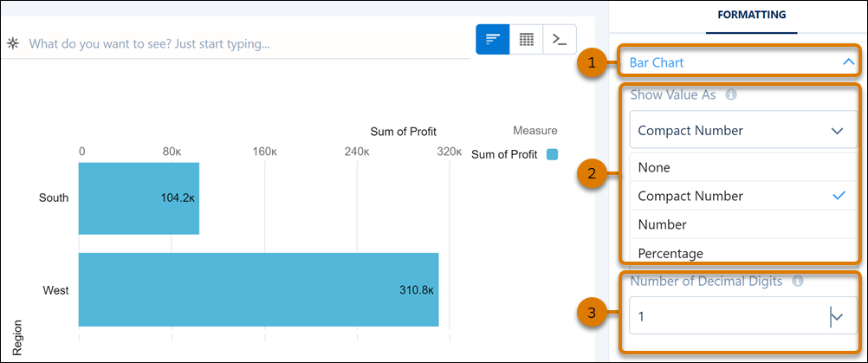The height and width of the screenshot is (363, 868).
Task: Click the West axis label
Action: (56, 290)
